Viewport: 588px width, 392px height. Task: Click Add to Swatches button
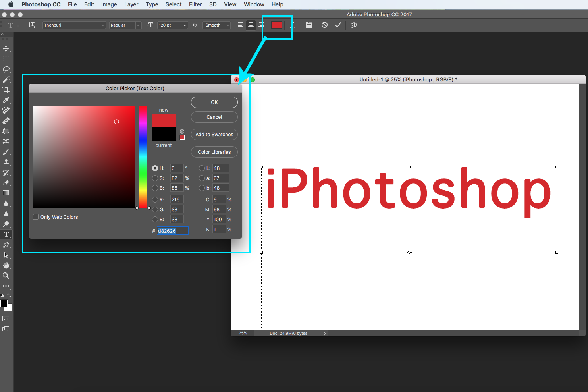[214, 134]
